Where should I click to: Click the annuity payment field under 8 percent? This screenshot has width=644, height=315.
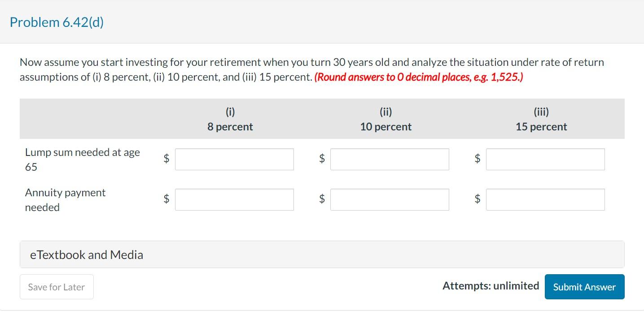pos(234,199)
